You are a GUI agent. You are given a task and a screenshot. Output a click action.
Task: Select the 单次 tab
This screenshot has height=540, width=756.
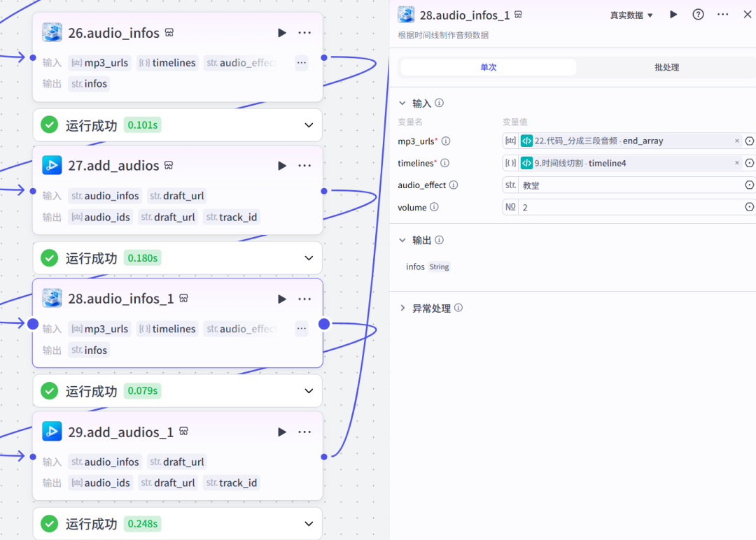pyautogui.click(x=488, y=67)
